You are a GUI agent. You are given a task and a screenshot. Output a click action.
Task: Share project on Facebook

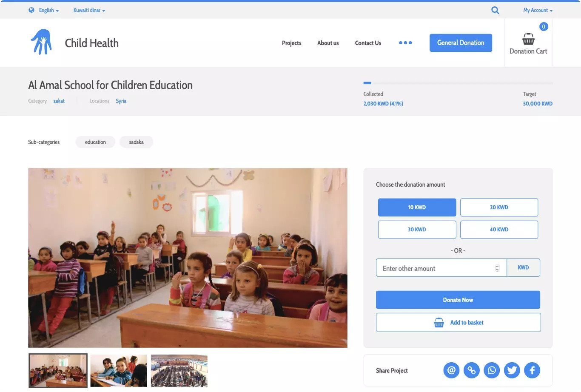532,370
